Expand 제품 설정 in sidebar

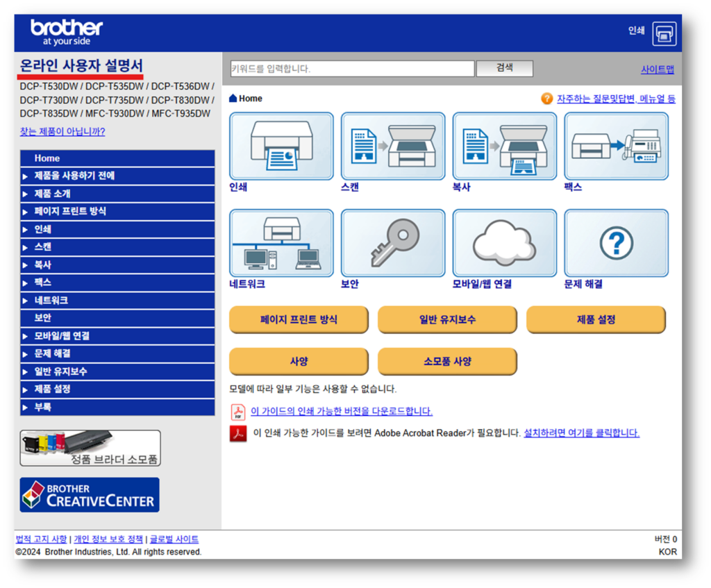tap(117, 389)
